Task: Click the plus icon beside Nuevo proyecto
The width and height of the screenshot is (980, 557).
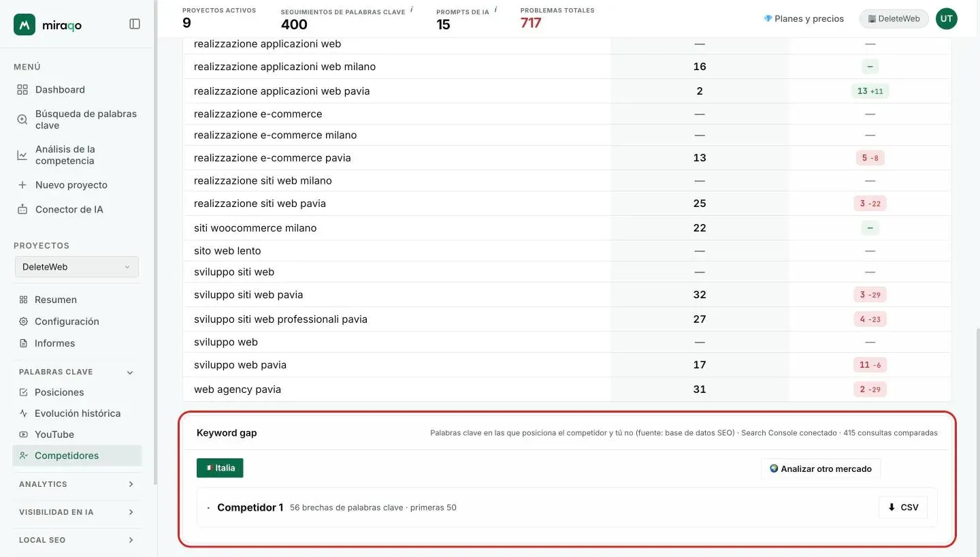Action: 22,185
